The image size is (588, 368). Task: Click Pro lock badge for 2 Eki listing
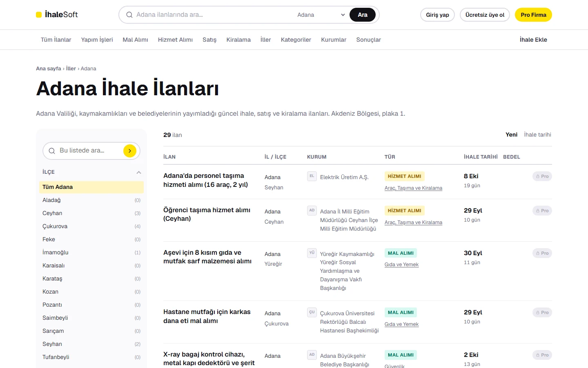pos(542,355)
